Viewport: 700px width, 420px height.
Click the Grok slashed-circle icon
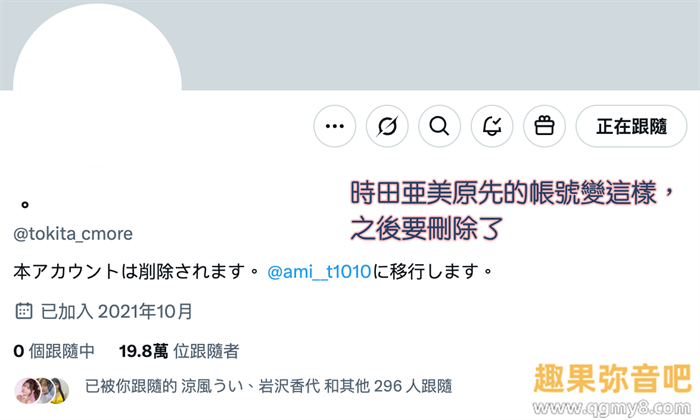pyautogui.click(x=387, y=126)
